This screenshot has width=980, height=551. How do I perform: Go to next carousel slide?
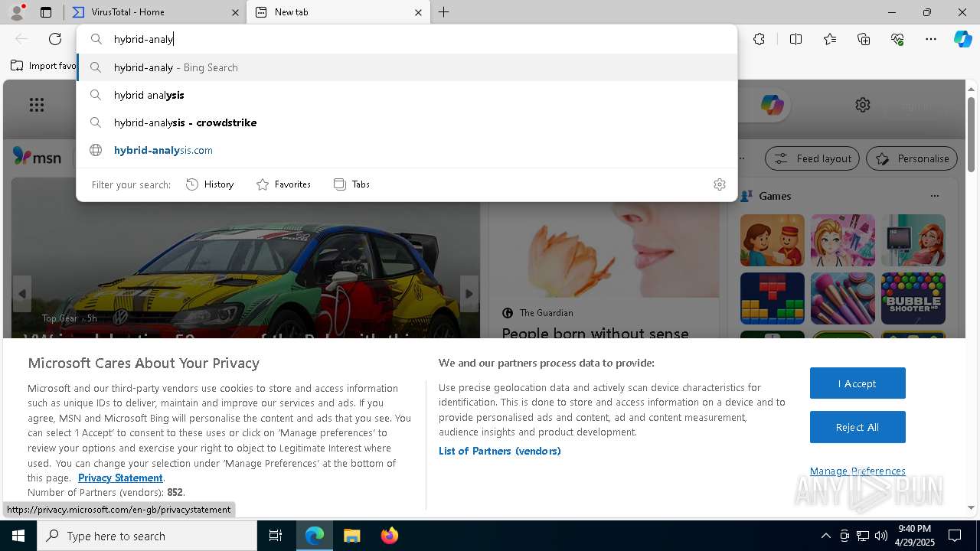(x=469, y=294)
